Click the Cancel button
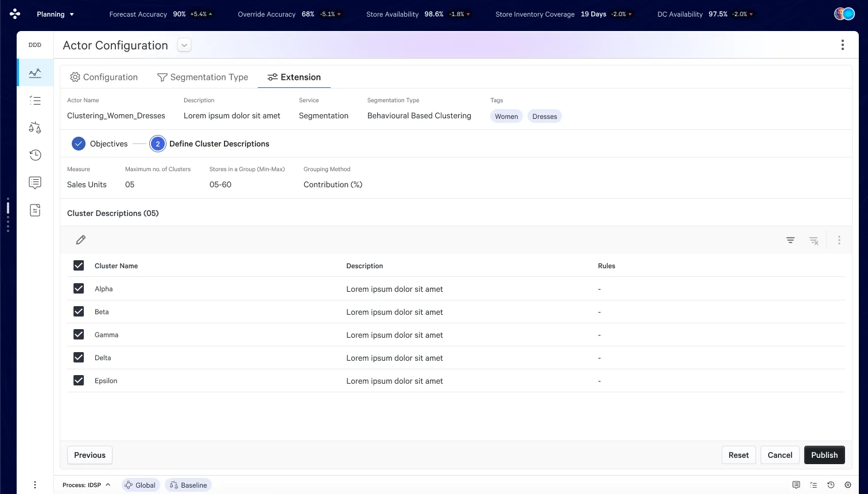 [780, 455]
